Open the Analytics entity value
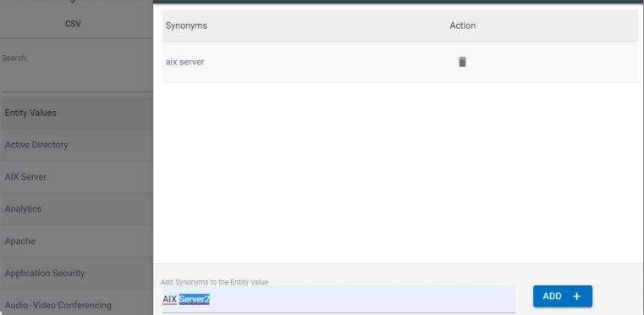 [77, 209]
